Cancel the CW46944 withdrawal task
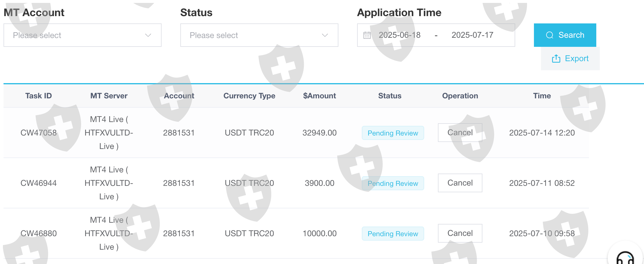Image resolution: width=644 pixels, height=264 pixels. pyautogui.click(x=460, y=183)
